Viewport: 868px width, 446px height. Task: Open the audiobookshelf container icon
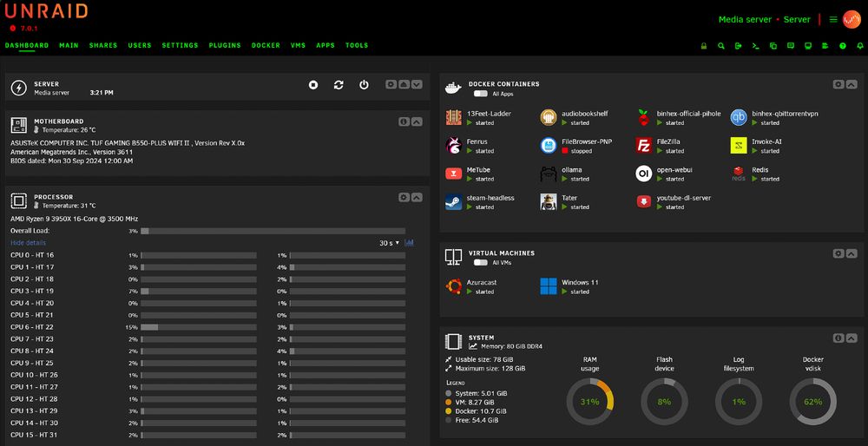pos(548,117)
